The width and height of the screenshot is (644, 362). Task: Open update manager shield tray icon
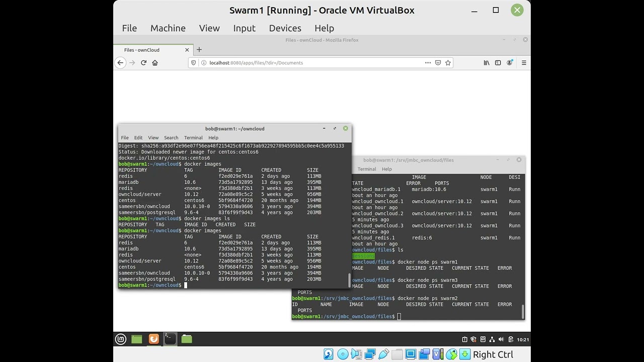coord(474,339)
